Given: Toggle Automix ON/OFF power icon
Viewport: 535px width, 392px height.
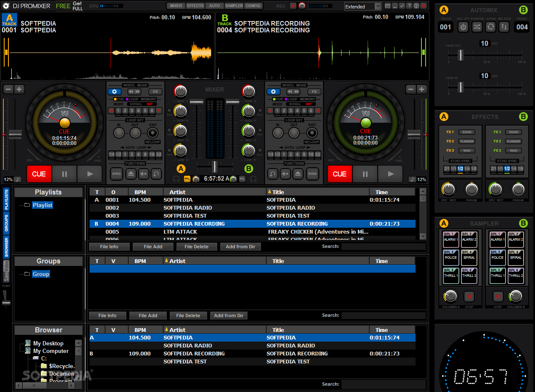Looking at the screenshot, I should click(x=463, y=27).
